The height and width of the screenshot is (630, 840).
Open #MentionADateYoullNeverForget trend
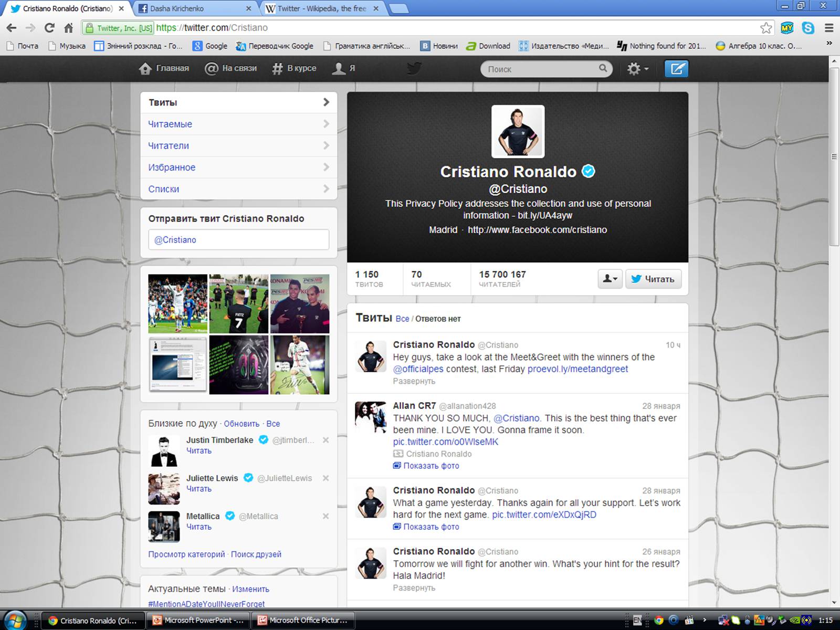(x=206, y=604)
